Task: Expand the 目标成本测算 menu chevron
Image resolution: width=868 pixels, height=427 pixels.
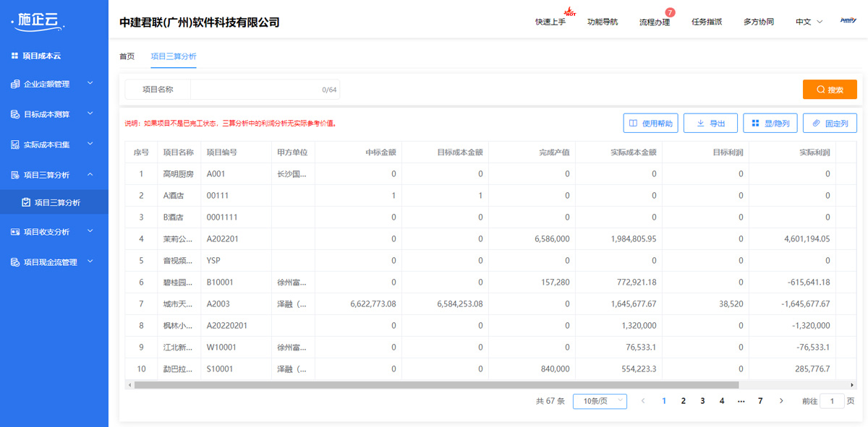Action: (90, 113)
